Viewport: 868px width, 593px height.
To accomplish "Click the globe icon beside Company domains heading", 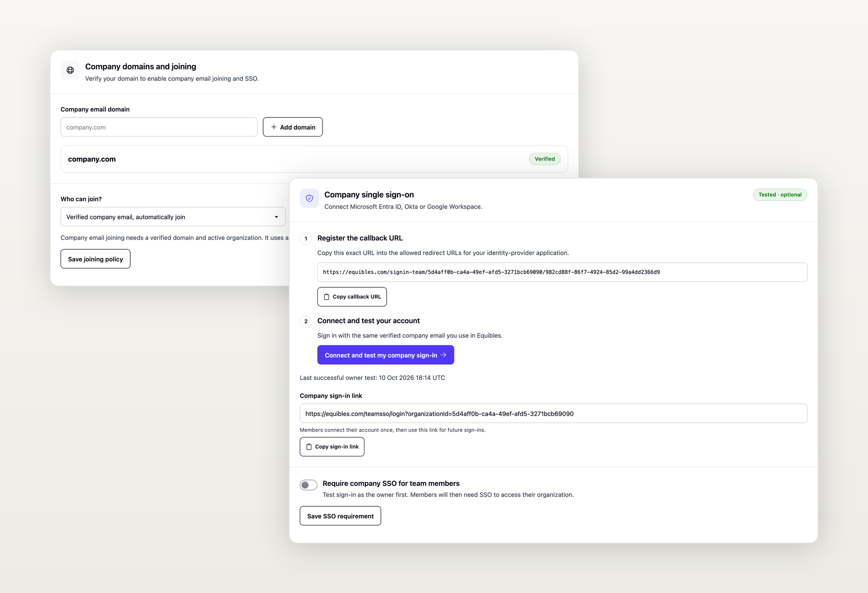I will [70, 70].
